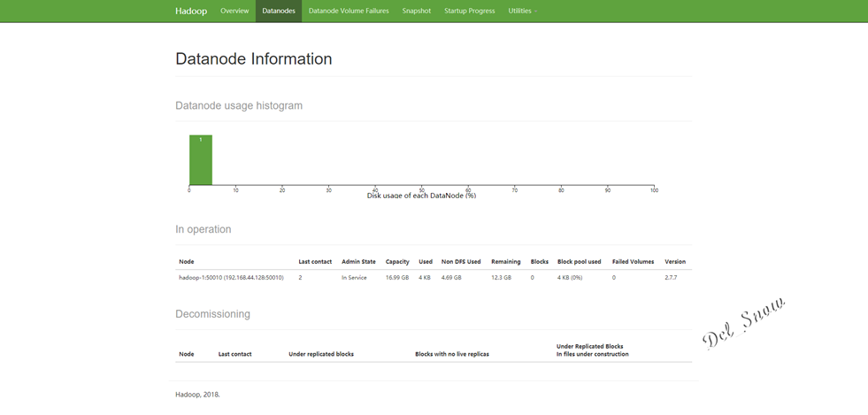868x415 pixels.
Task: Click the 'In Service' admin state cell
Action: [354, 278]
